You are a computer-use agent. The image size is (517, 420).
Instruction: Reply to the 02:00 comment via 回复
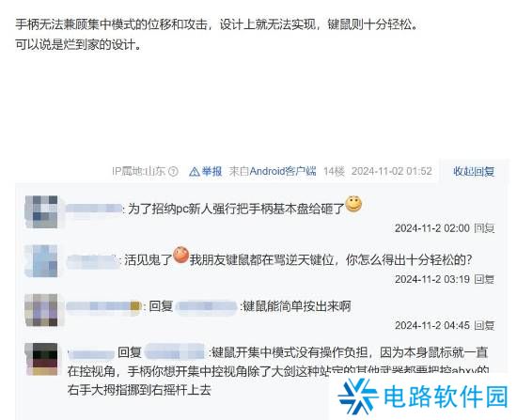pos(484,228)
